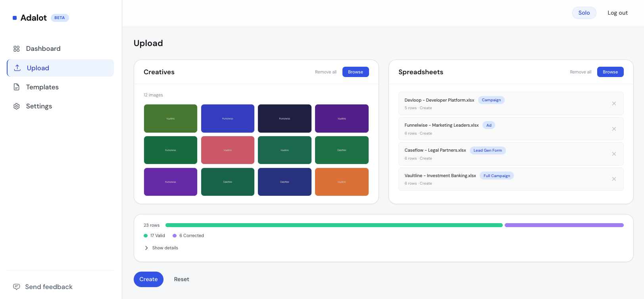The width and height of the screenshot is (644, 299).
Task: Remove Devloop - Developer Platform.xlsx file
Action: pyautogui.click(x=614, y=104)
